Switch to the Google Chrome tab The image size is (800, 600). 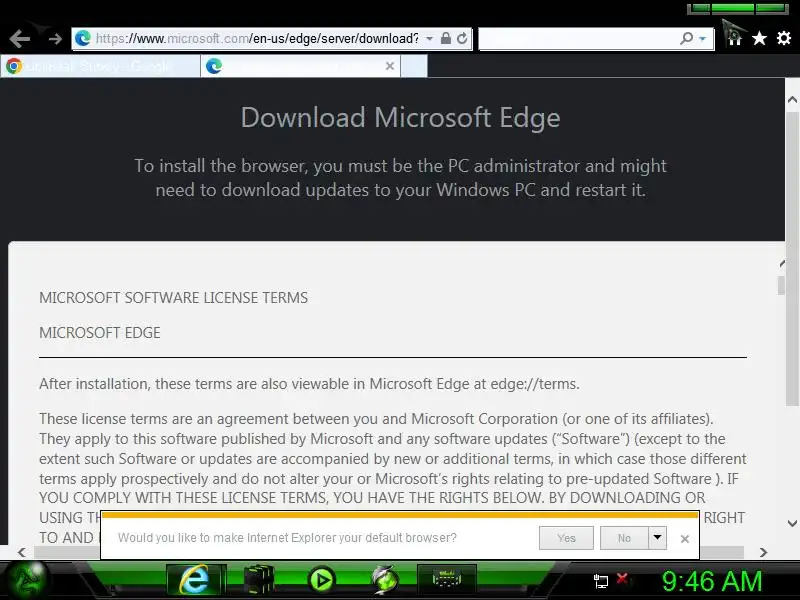click(101, 66)
